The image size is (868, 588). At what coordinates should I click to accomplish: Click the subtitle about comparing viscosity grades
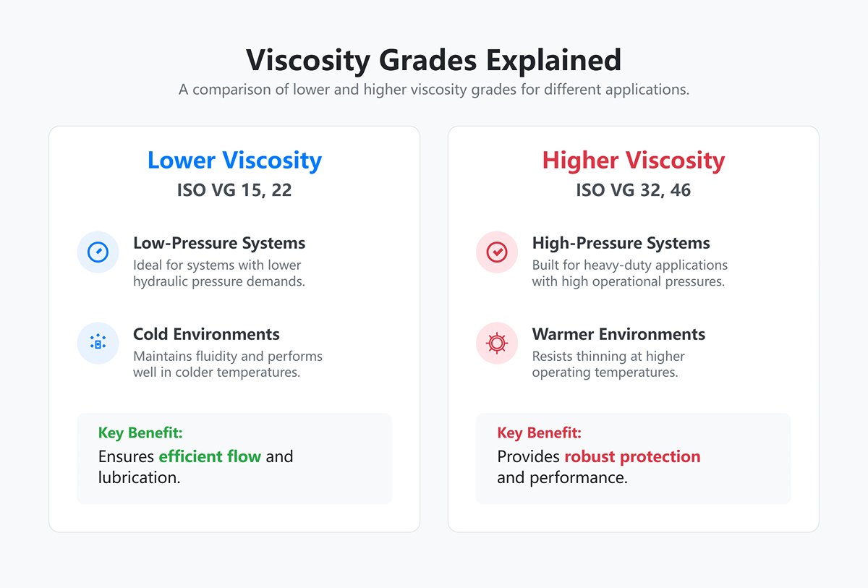[x=433, y=91]
